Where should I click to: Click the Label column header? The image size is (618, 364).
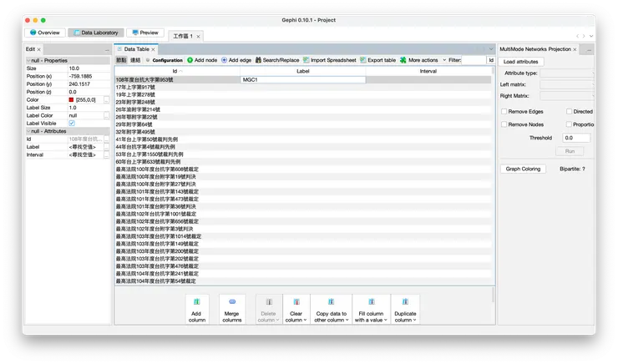tap(302, 71)
